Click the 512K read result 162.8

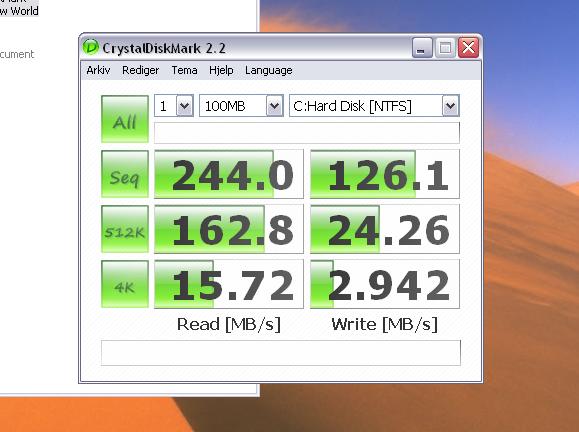tap(229, 229)
